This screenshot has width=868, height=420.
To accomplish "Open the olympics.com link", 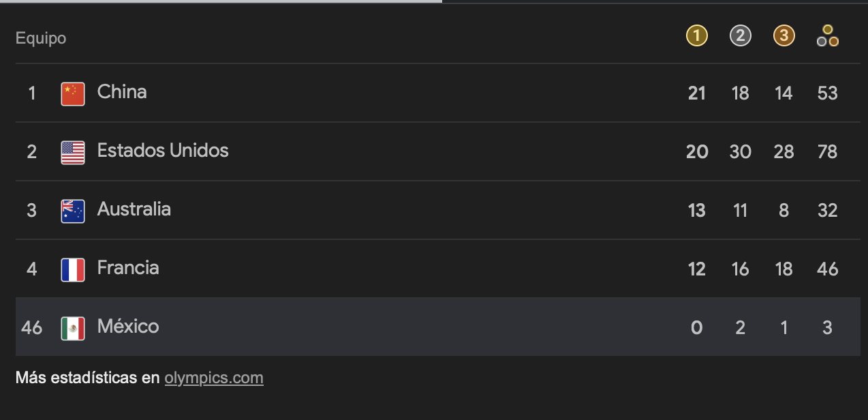I will [x=214, y=378].
